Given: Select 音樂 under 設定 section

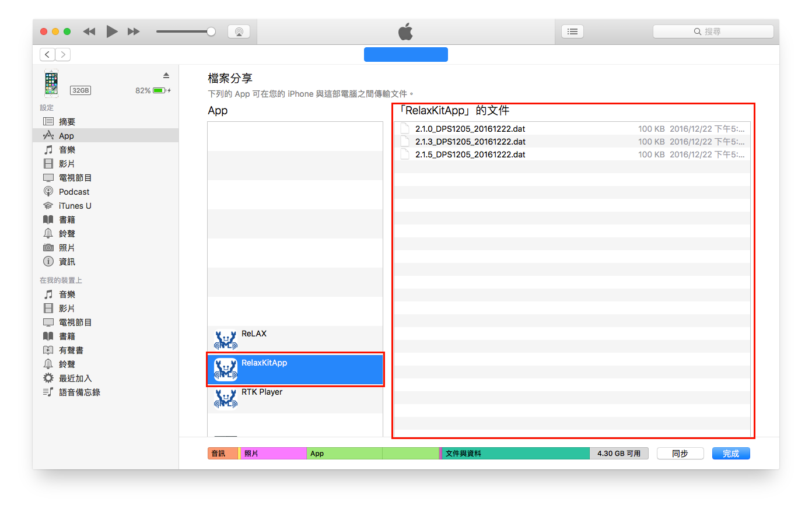Looking at the screenshot, I should (106, 149).
